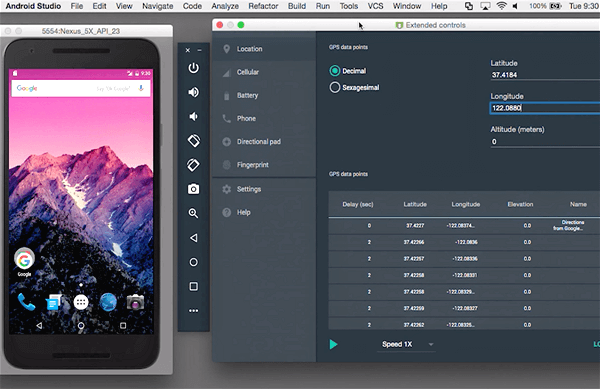
Task: Open the Phone section in Extended controls
Action: (264, 119)
